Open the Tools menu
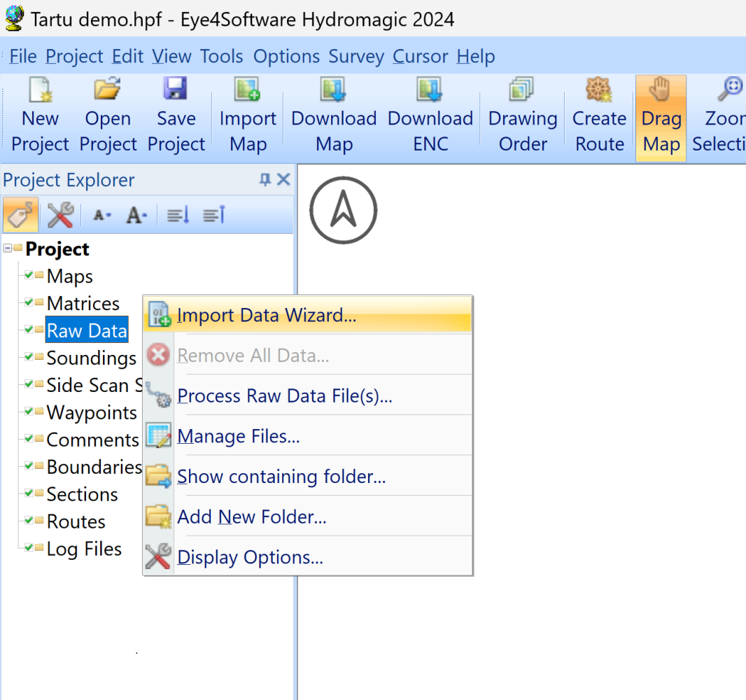 pos(222,56)
